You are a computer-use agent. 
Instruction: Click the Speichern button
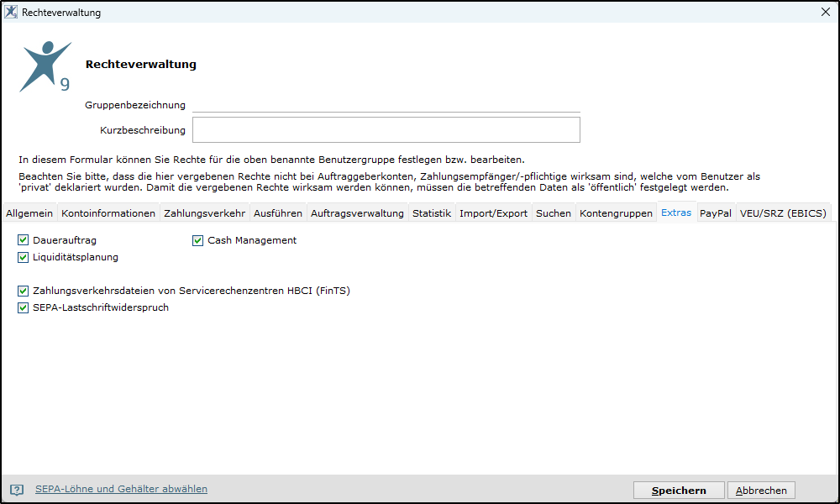[x=679, y=490]
